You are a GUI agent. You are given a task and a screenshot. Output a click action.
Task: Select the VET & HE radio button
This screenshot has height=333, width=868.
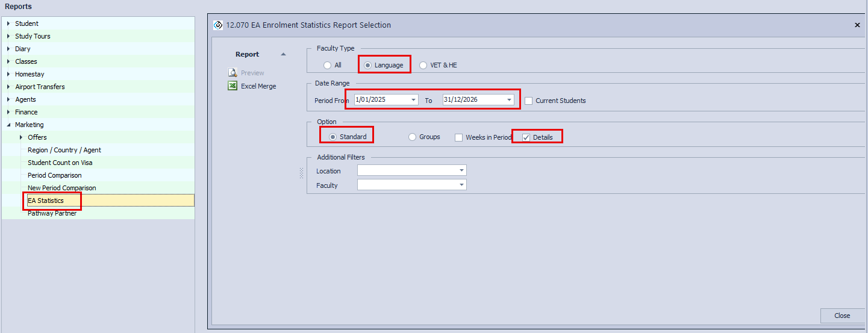tap(423, 65)
